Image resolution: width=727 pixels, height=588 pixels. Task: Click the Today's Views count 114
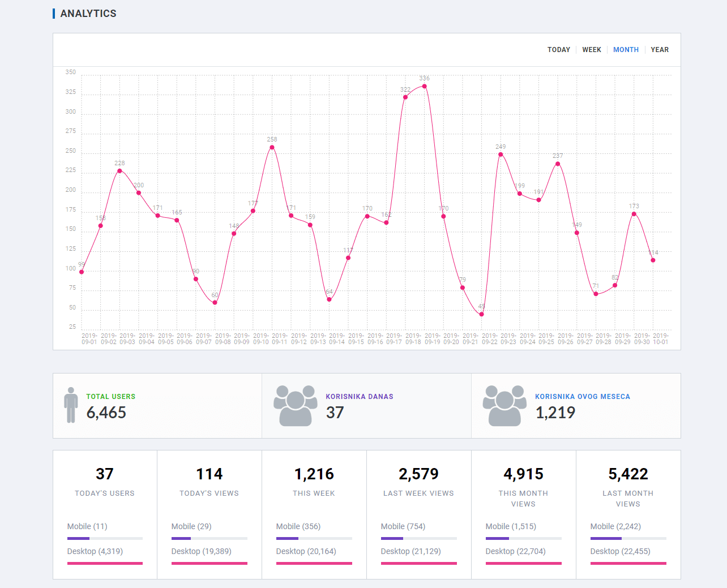click(x=209, y=474)
